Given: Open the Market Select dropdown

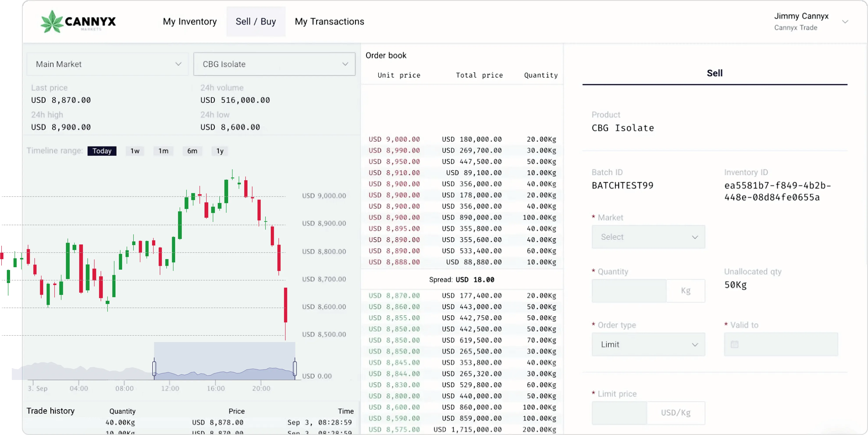Looking at the screenshot, I should [x=648, y=237].
